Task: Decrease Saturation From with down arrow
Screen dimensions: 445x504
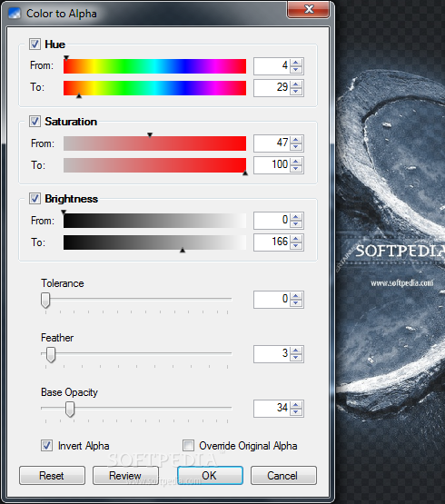Action: (296, 147)
